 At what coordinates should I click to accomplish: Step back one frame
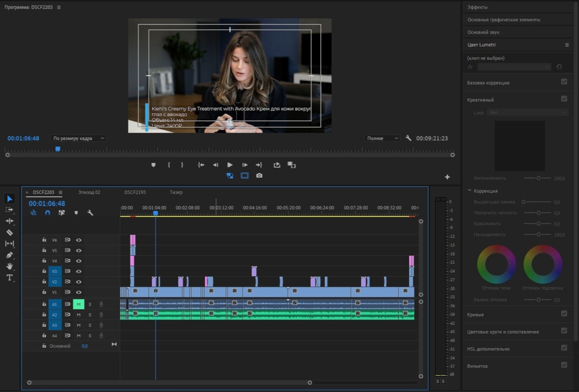(x=216, y=165)
